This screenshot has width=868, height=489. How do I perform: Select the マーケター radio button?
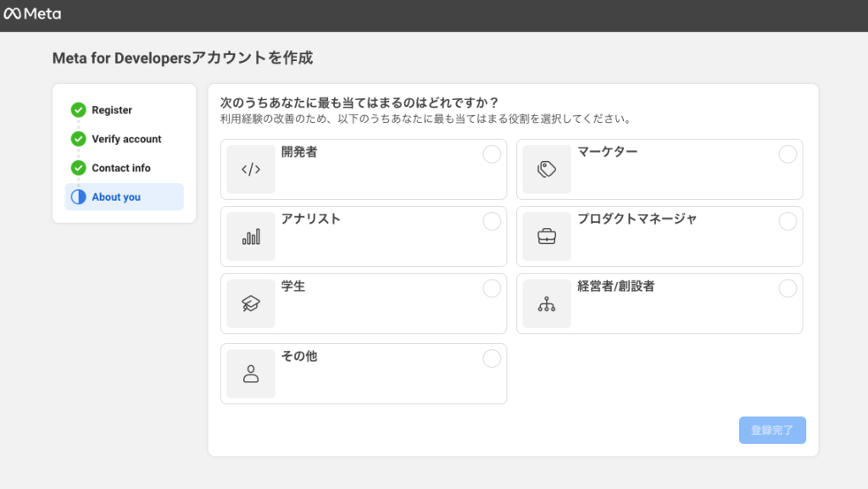click(x=787, y=154)
